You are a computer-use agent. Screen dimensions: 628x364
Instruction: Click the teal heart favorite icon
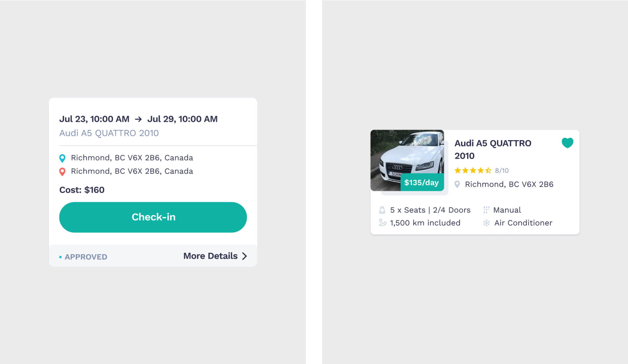tap(567, 143)
